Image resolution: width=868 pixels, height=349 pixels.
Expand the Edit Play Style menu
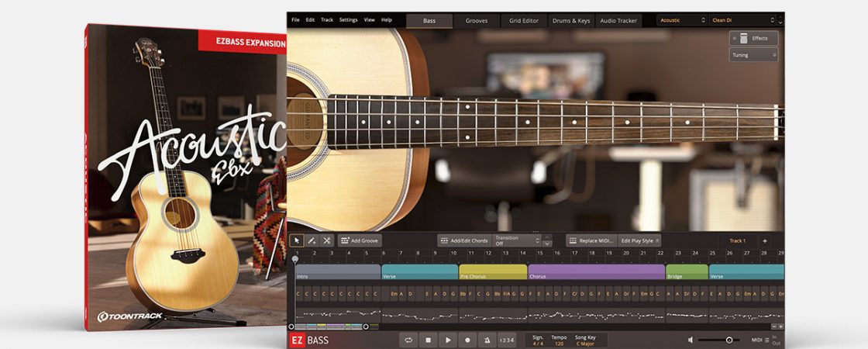point(639,240)
